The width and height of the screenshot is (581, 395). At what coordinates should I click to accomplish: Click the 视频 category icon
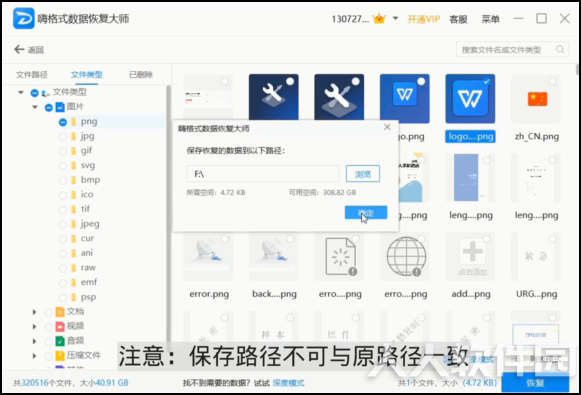(x=60, y=326)
